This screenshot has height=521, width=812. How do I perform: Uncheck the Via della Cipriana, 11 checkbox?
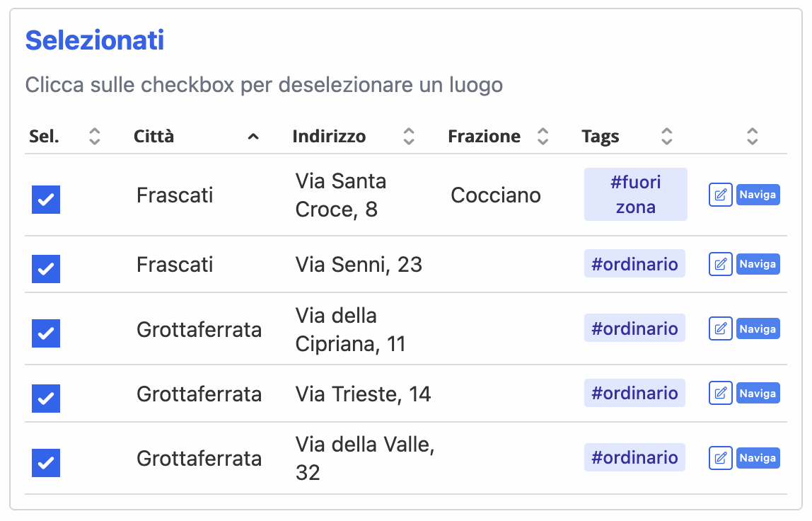pyautogui.click(x=46, y=333)
